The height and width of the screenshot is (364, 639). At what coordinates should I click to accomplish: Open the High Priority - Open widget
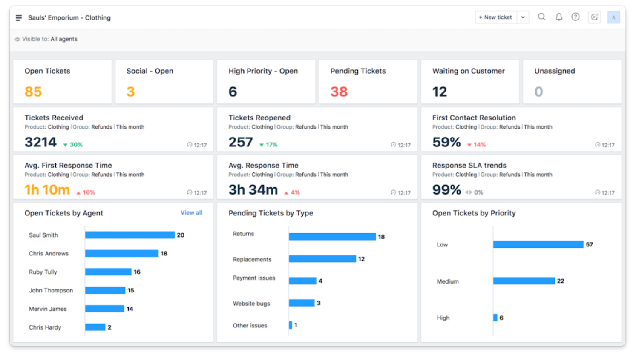(266, 81)
